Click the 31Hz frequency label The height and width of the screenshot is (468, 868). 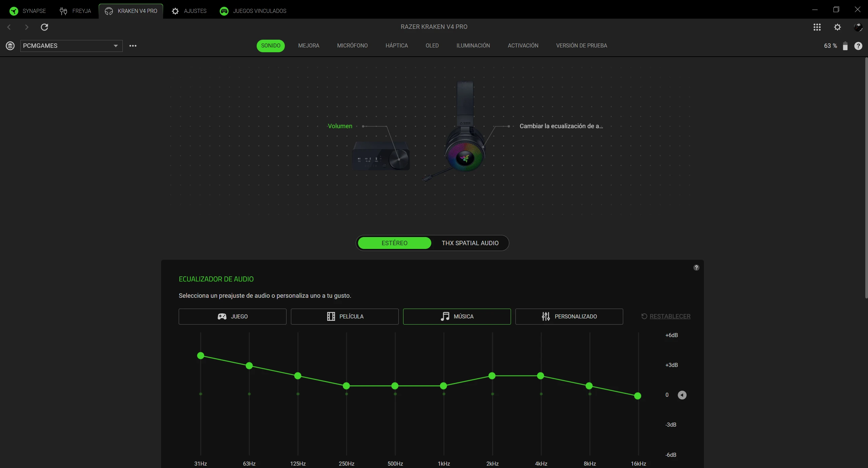coord(200,464)
